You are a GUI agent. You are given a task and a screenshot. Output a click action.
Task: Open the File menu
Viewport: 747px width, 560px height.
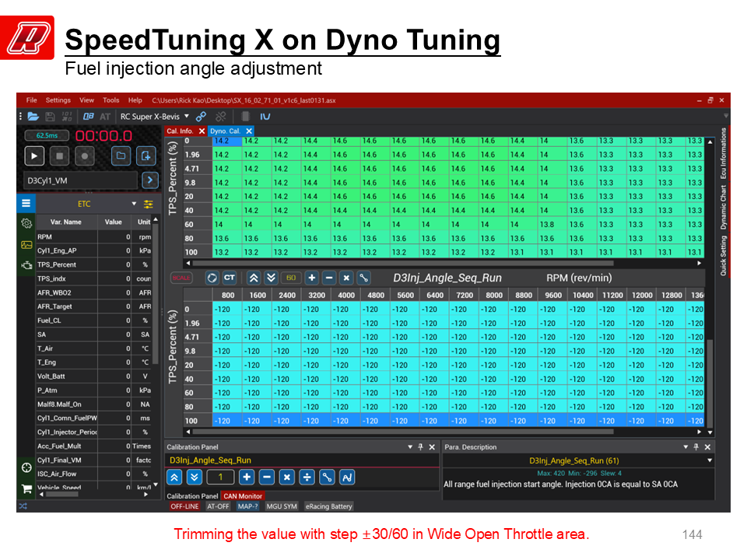(x=31, y=100)
